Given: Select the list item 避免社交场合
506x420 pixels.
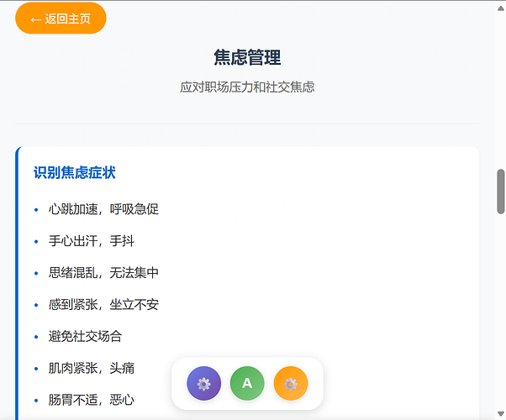Looking at the screenshot, I should point(85,337).
